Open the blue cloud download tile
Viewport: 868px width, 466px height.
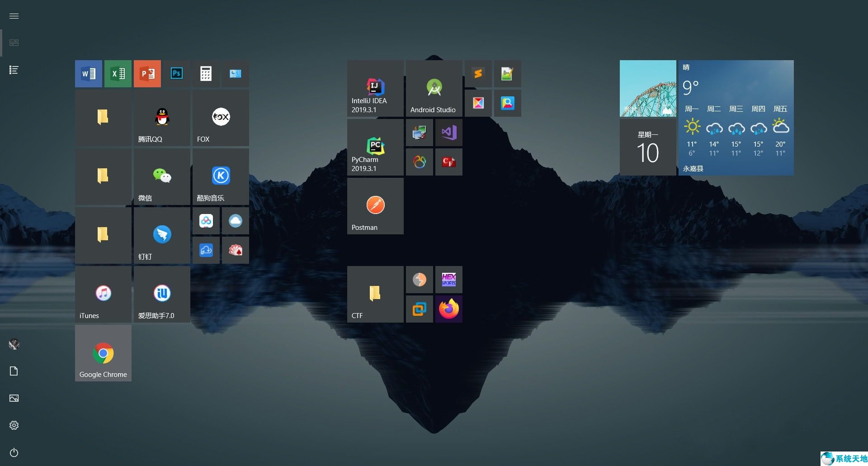206,250
